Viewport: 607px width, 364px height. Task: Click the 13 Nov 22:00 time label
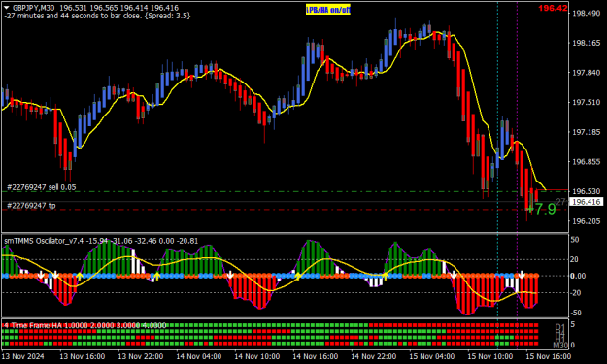point(141,356)
